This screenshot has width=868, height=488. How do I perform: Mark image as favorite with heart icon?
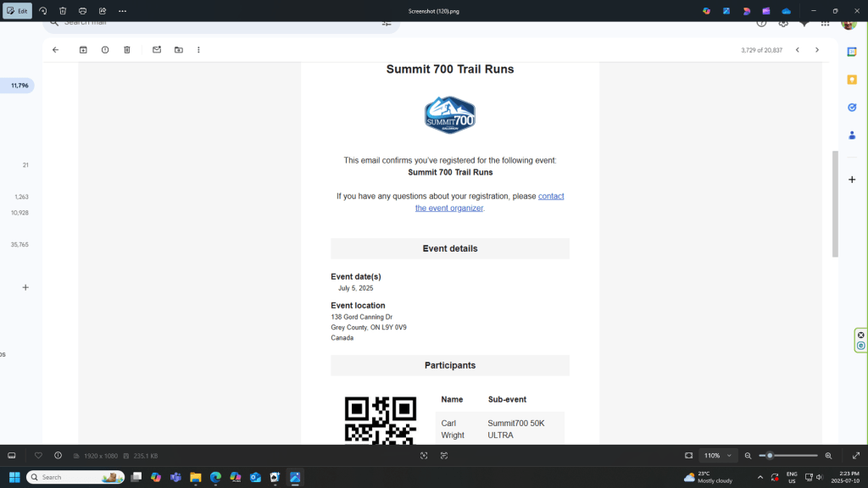[38, 456]
